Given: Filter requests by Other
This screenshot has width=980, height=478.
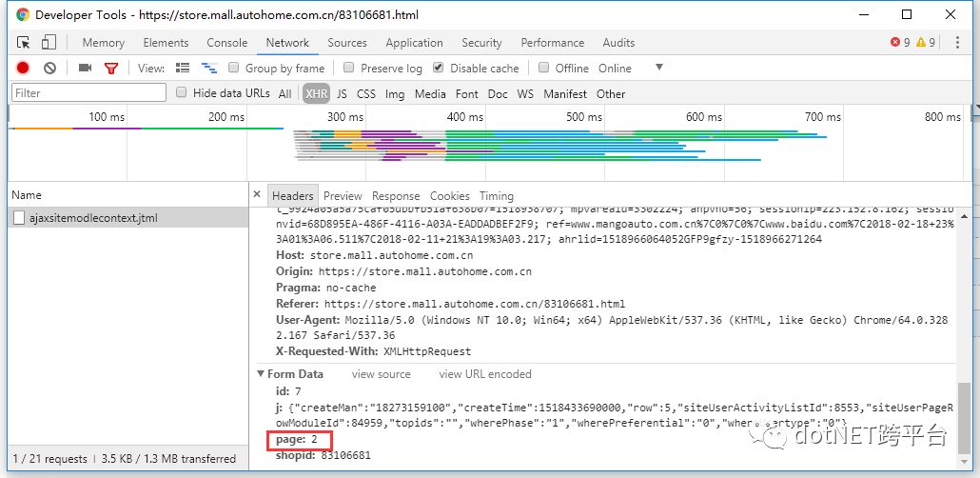Looking at the screenshot, I should [611, 94].
